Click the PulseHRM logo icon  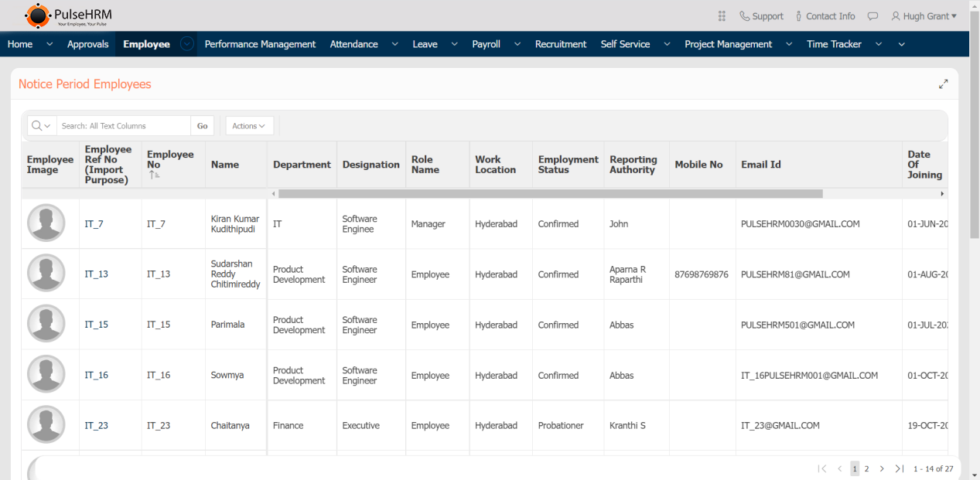click(x=36, y=15)
